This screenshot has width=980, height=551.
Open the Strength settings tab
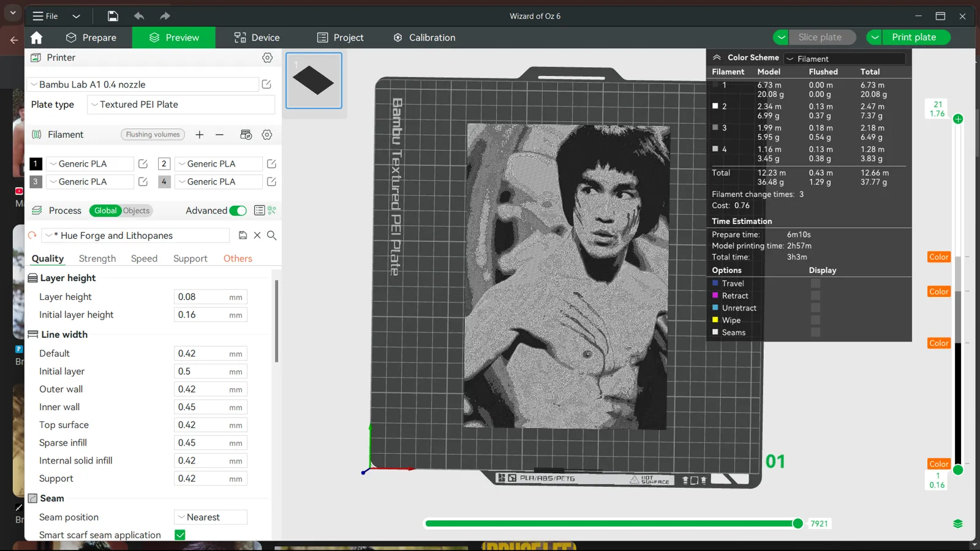point(97,258)
